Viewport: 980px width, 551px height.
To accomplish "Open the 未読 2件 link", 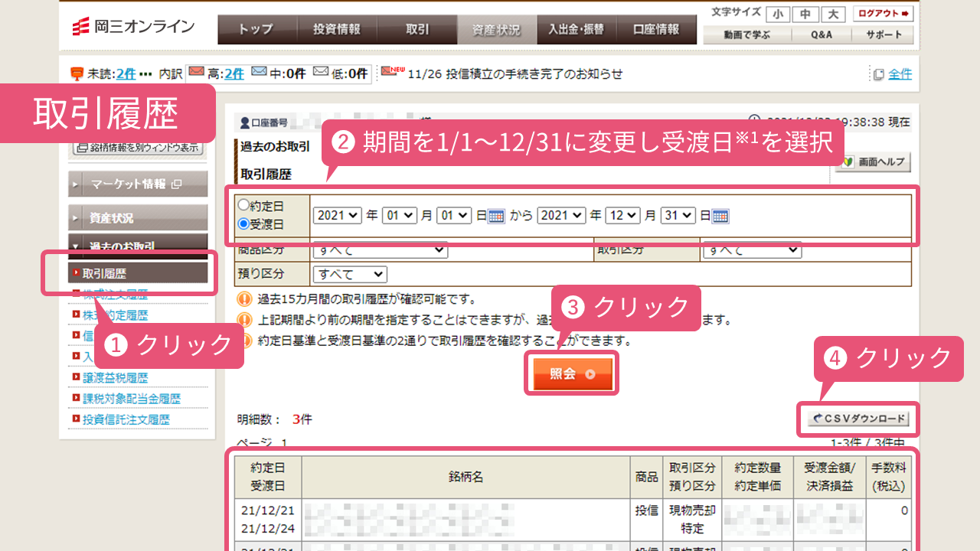I will pyautogui.click(x=126, y=74).
